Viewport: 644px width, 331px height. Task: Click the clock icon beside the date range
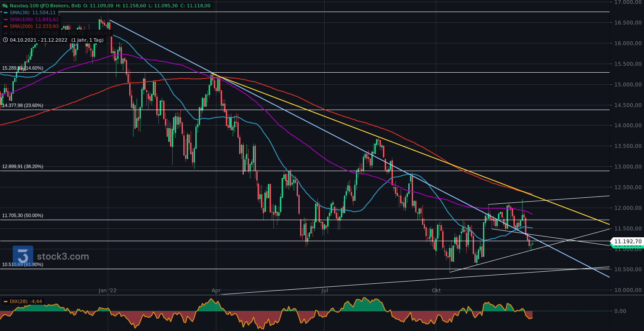tap(5, 40)
